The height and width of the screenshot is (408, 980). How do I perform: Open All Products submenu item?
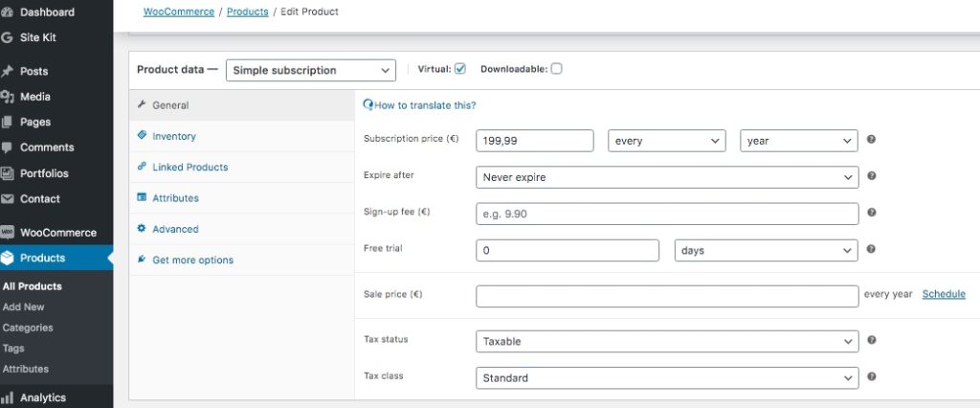click(x=33, y=286)
